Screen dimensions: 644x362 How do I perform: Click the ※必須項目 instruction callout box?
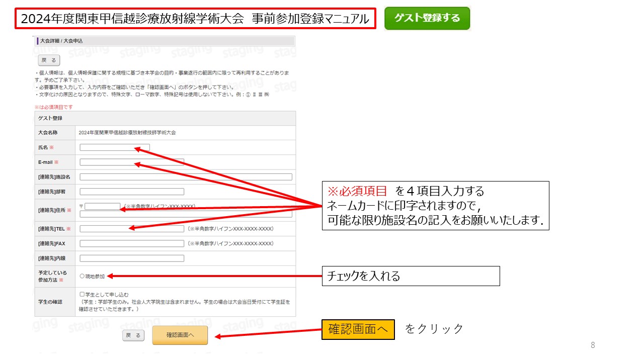tap(435, 206)
